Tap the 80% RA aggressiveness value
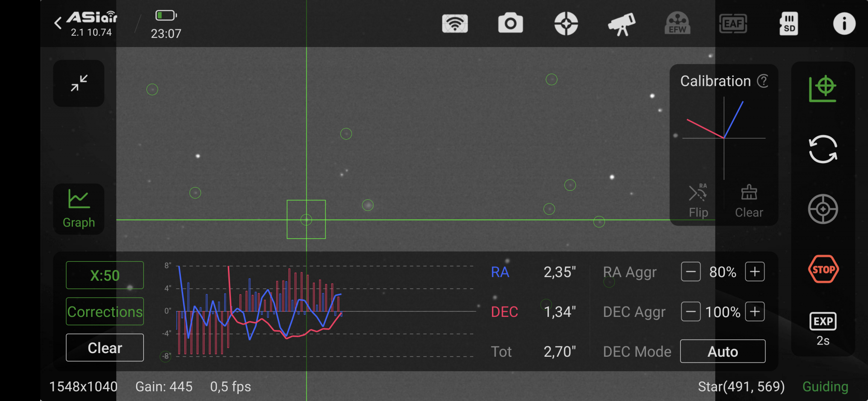Image resolution: width=868 pixels, height=401 pixels. click(x=722, y=272)
